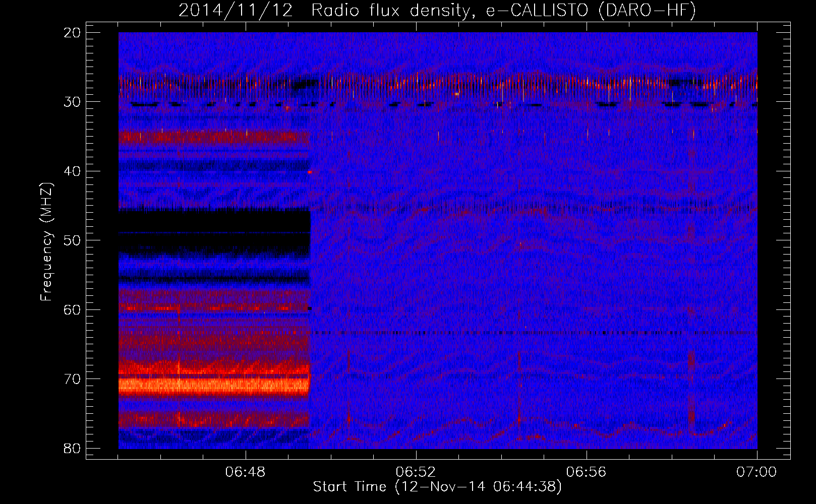Click the 50 frequency tick label

[73, 240]
